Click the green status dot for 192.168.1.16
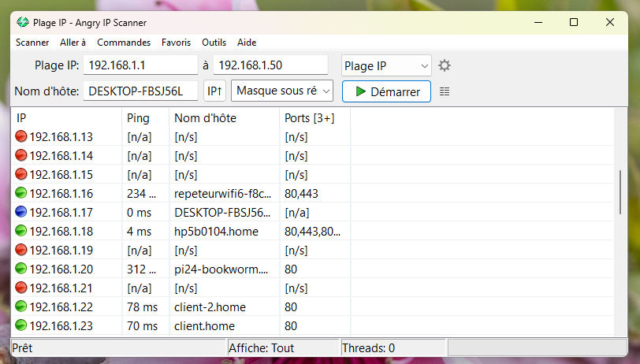The width and height of the screenshot is (640, 364). [x=20, y=192]
